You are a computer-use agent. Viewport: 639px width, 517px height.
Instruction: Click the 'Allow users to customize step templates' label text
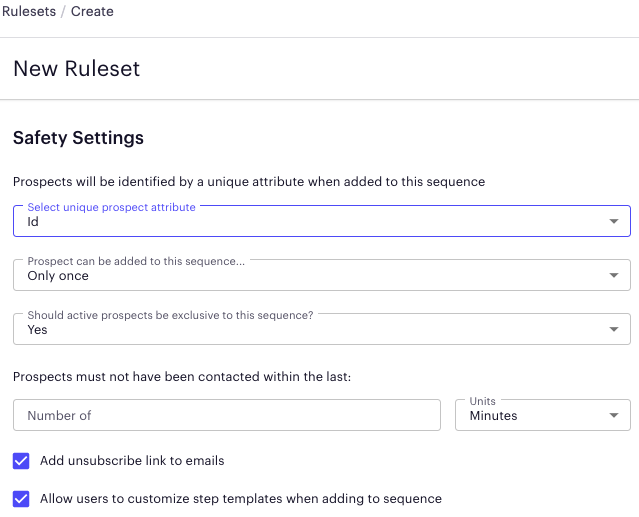click(240, 498)
